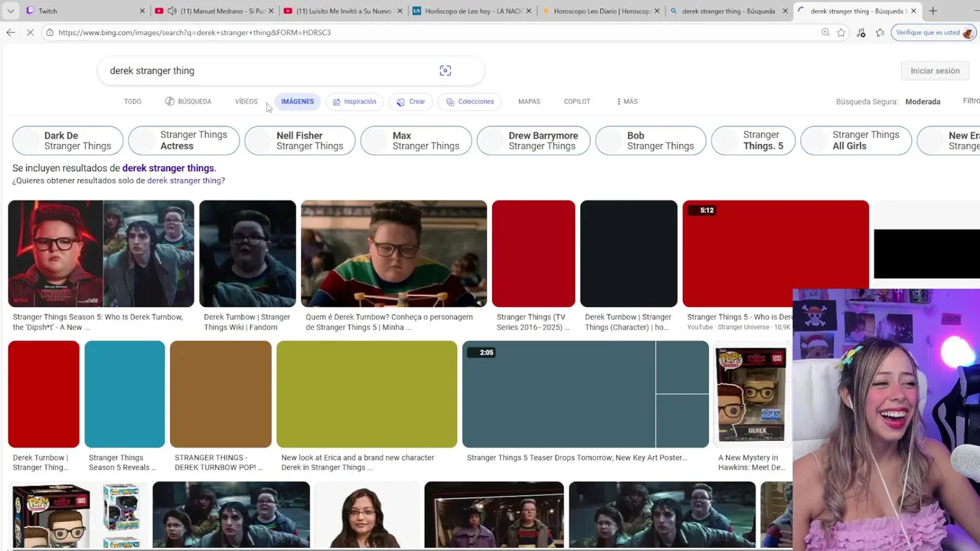Open the browser extensions icon
980x551 pixels.
(861, 32)
